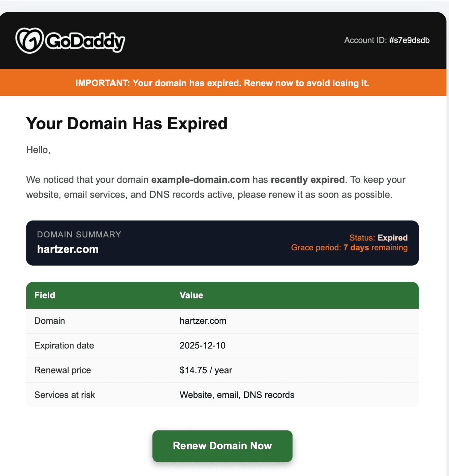Viewport: 449px width, 476px height.
Task: Click the renewal price $14.75 / year
Action: coord(205,370)
